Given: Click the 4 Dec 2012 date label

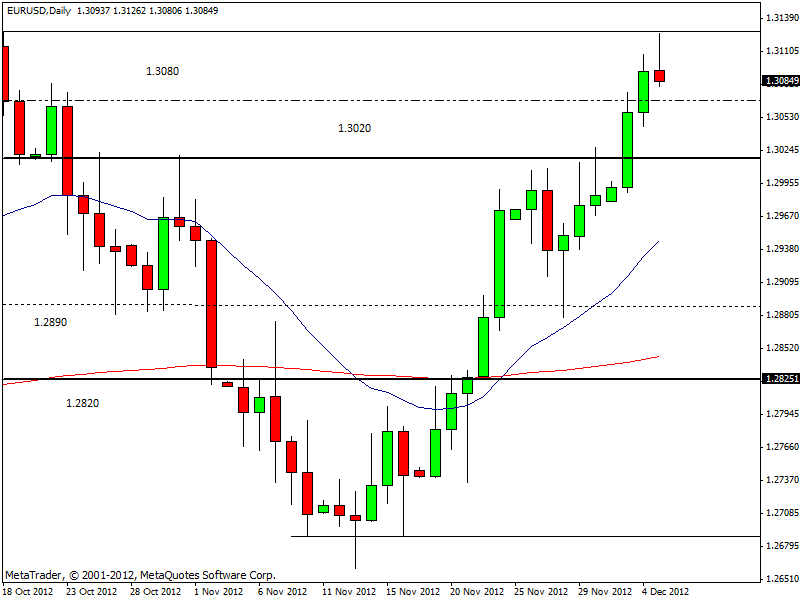Looking at the screenshot, I should click(x=665, y=591).
